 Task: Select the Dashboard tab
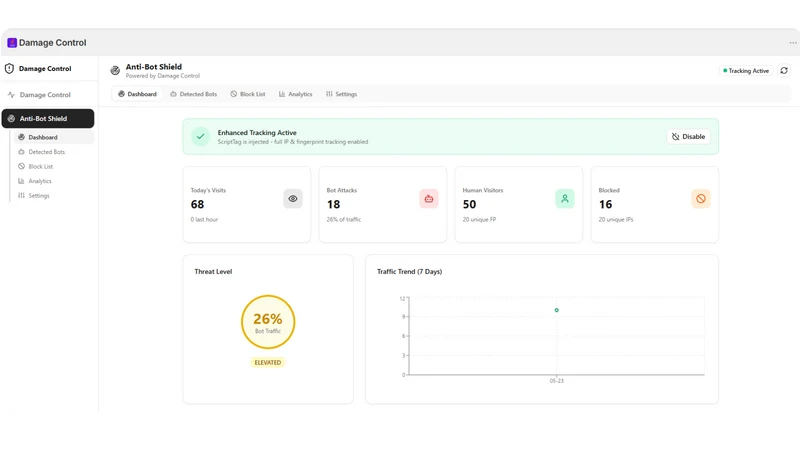[137, 94]
